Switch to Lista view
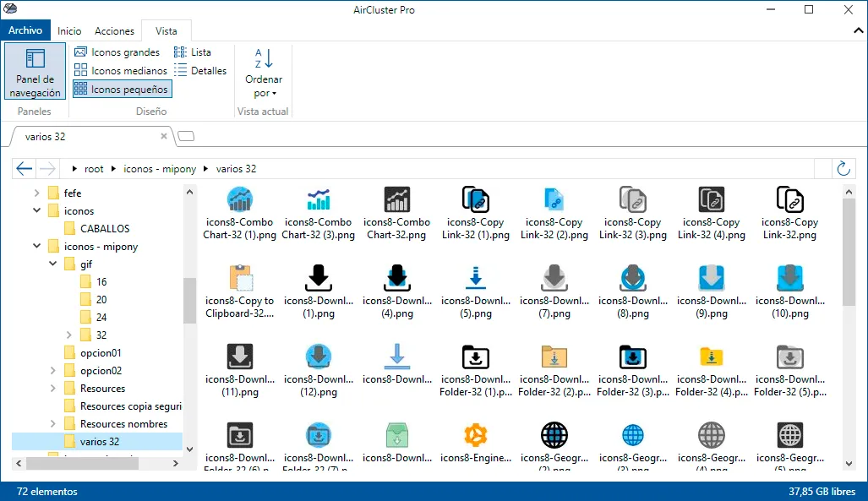 (x=192, y=52)
